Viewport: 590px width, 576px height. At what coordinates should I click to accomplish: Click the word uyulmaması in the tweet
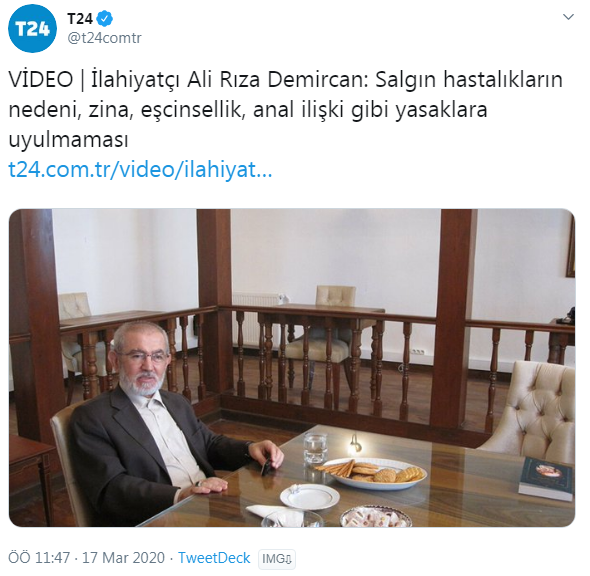[x=68, y=140]
